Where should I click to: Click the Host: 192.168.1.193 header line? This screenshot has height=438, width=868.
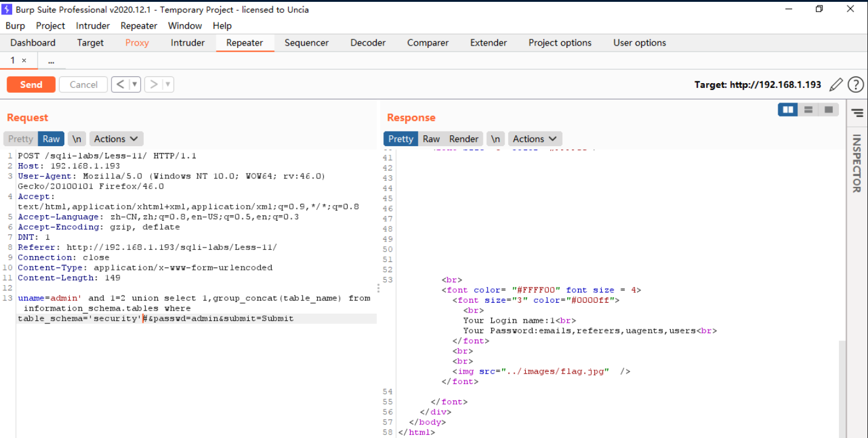pos(69,166)
